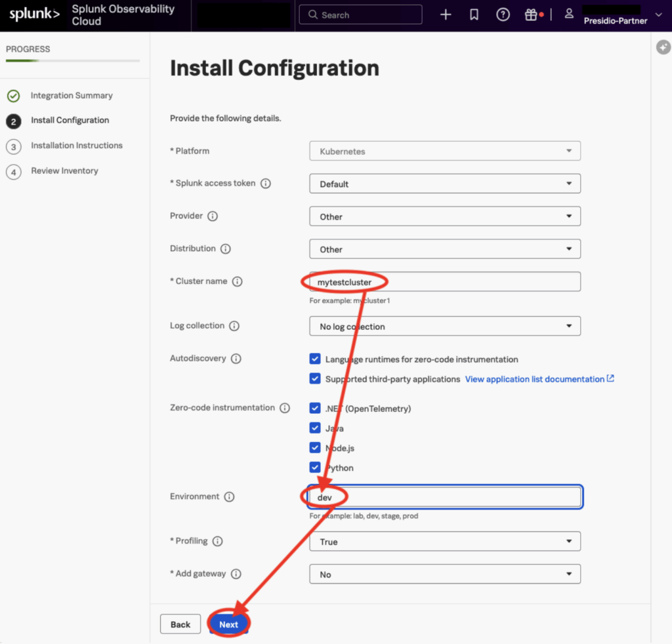
Task: Click inside the Environment input field
Action: point(445,496)
